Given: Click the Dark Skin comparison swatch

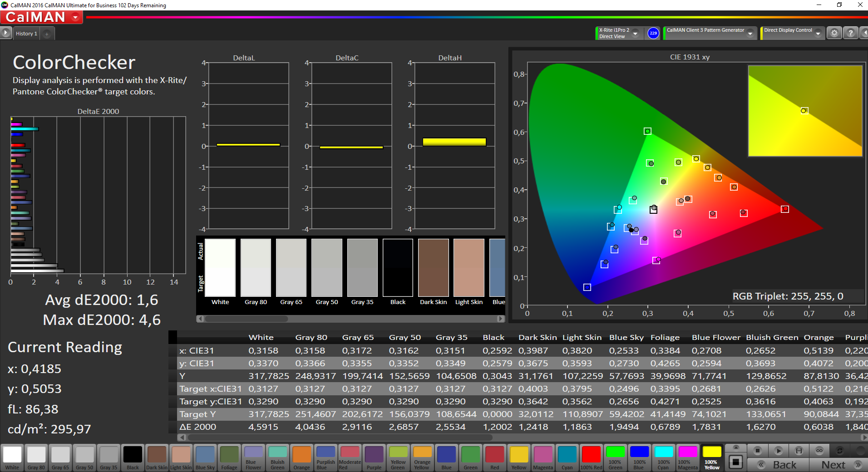Looking at the screenshot, I should point(434,268).
